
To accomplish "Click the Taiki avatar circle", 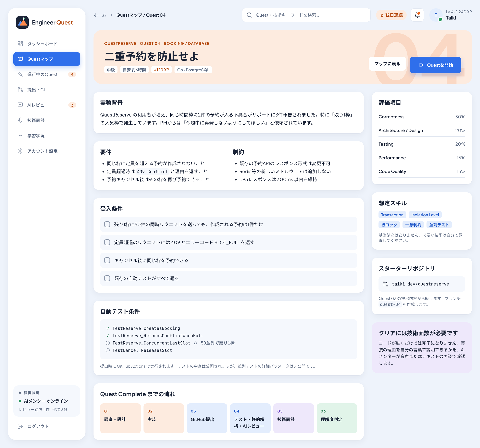I will [x=436, y=15].
